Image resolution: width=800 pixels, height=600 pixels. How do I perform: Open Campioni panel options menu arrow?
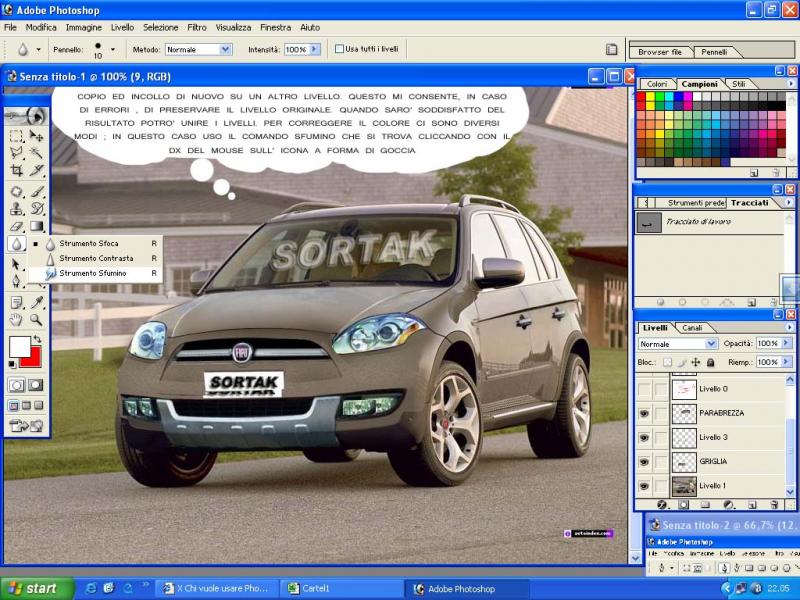791,84
